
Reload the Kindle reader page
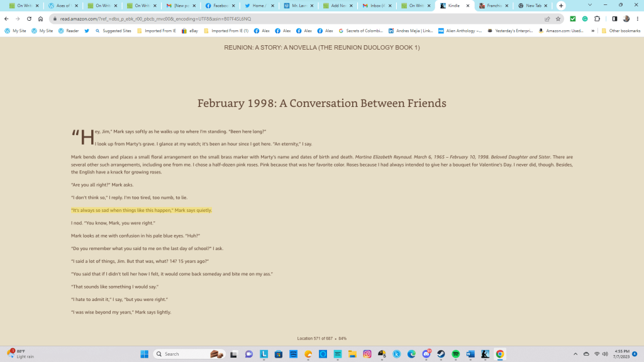(x=29, y=19)
